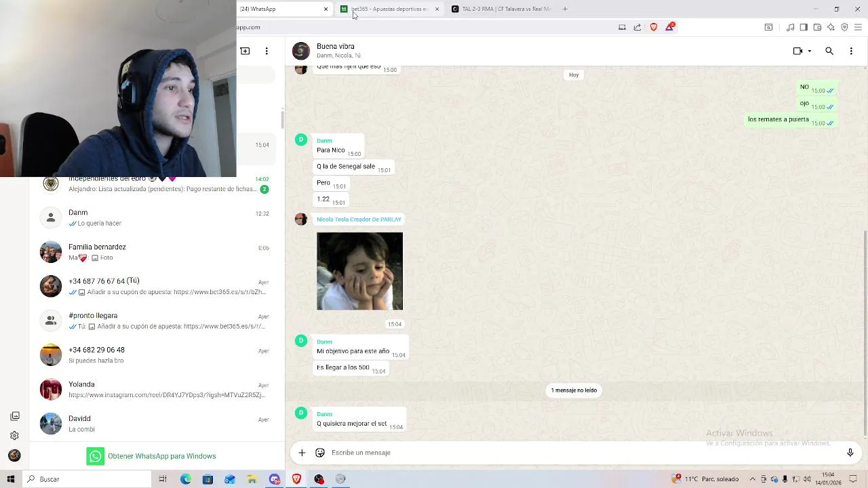Open the taskbar volume icon
868x488 pixels.
pos(807,479)
